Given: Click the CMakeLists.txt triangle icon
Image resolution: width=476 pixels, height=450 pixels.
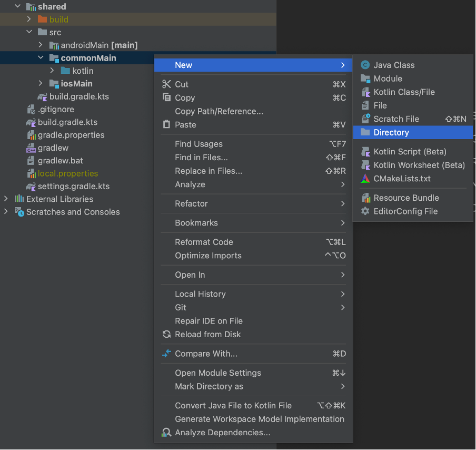Looking at the screenshot, I should [x=365, y=179].
